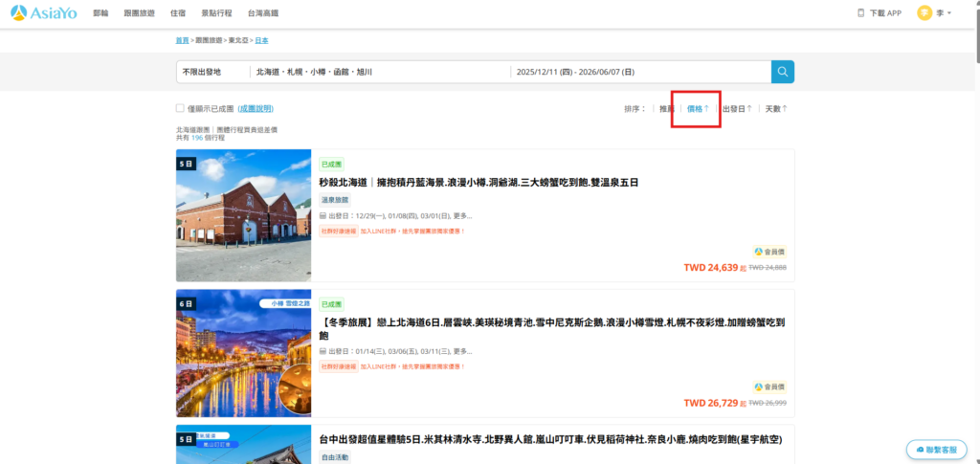Sort results by 天數

775,109
